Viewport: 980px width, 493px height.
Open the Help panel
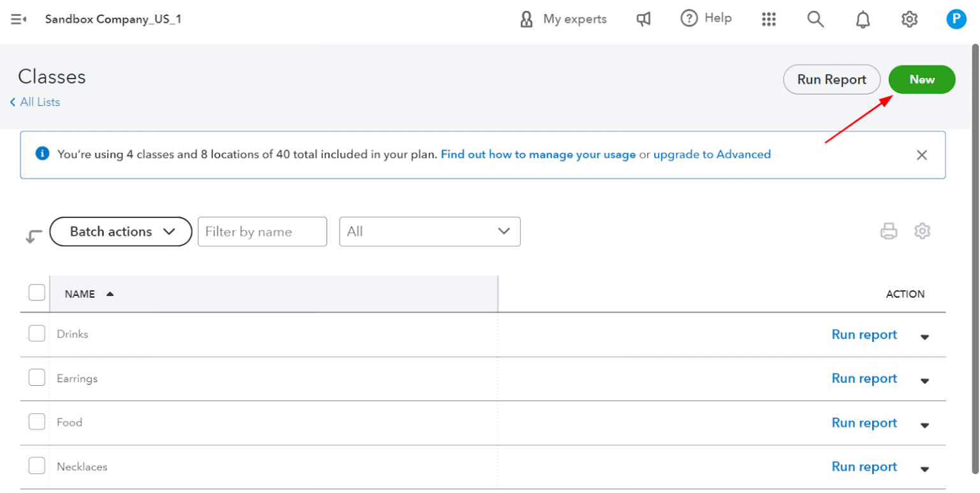point(706,18)
